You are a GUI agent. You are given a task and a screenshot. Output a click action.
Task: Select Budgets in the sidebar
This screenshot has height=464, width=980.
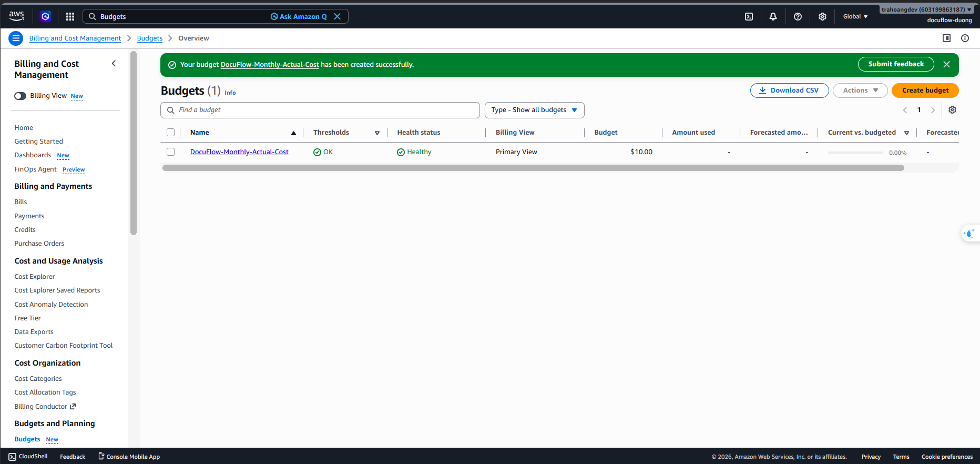tap(27, 439)
